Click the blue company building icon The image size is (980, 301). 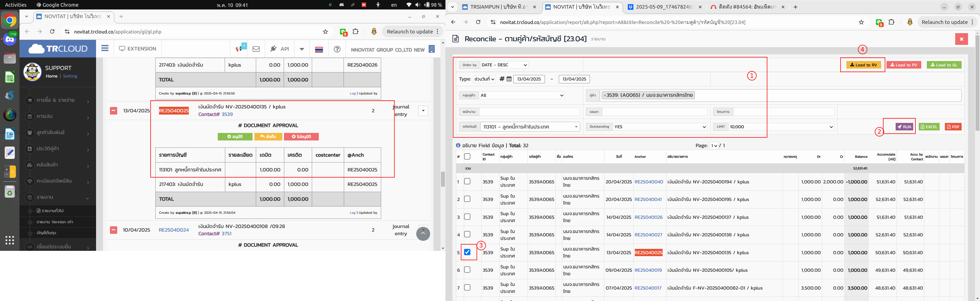432,49
